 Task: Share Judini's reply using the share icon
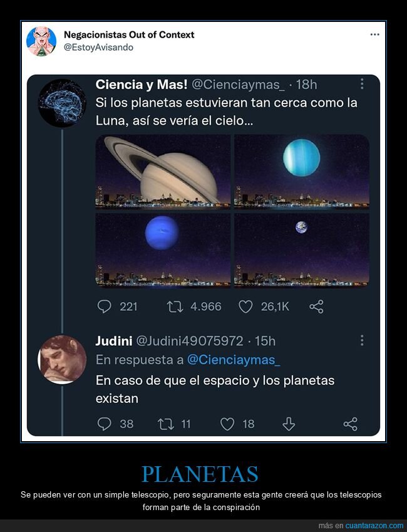350,424
